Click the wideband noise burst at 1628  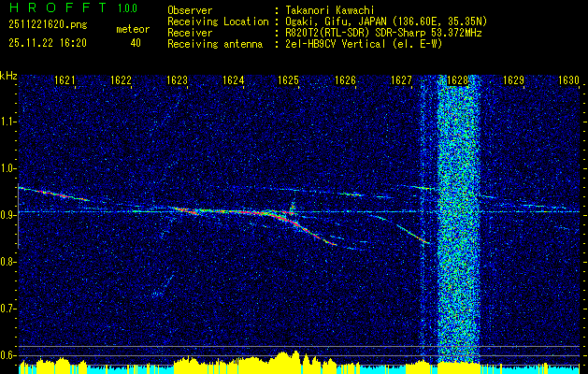(459, 220)
